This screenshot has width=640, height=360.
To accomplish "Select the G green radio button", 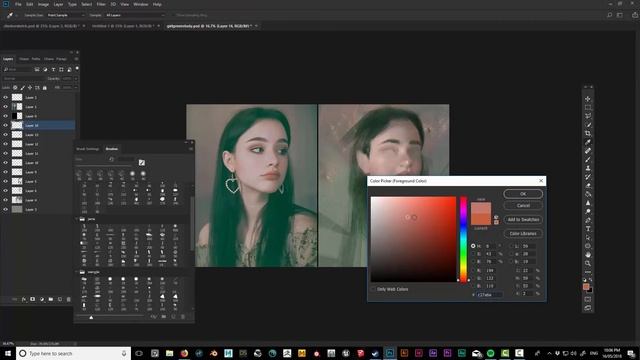I will click(473, 278).
